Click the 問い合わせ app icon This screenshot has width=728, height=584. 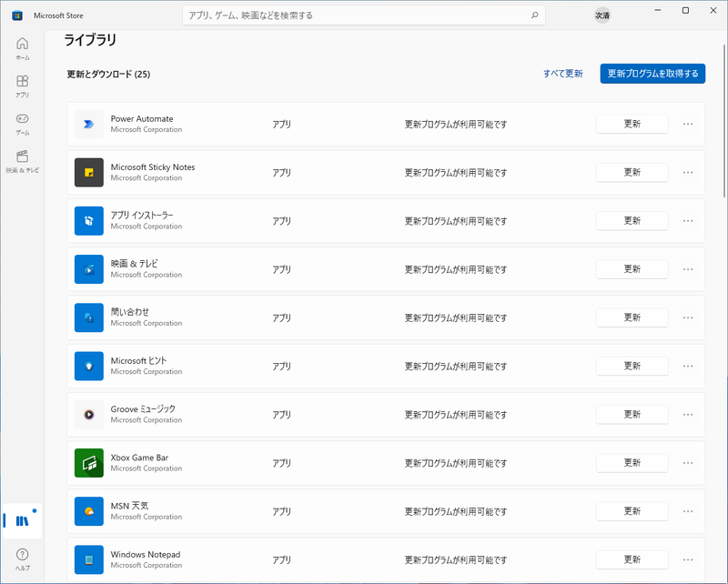click(x=88, y=317)
